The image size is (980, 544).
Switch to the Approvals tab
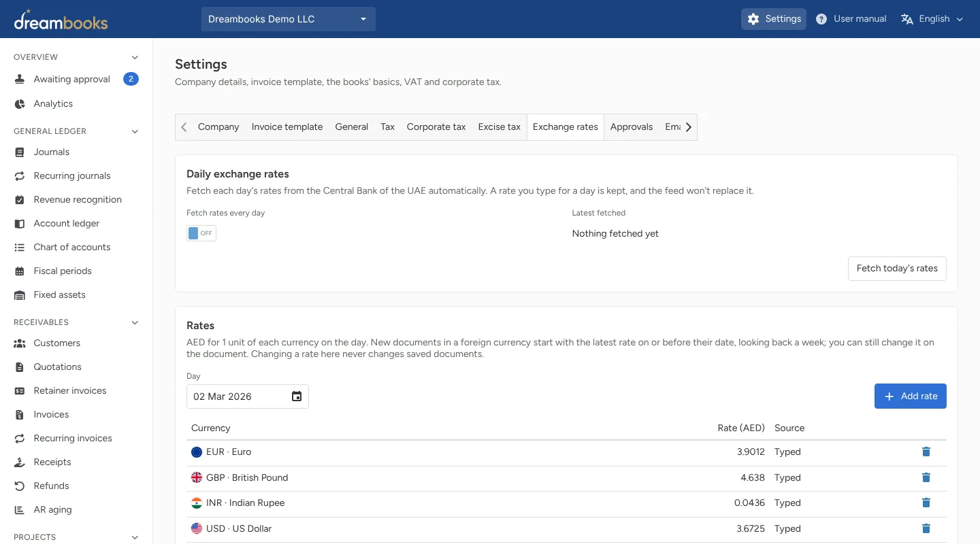coord(632,127)
